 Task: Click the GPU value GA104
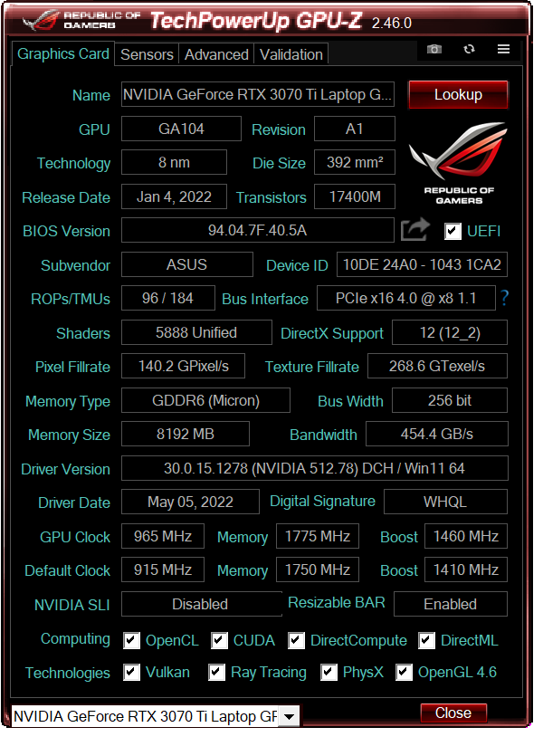[x=181, y=129]
